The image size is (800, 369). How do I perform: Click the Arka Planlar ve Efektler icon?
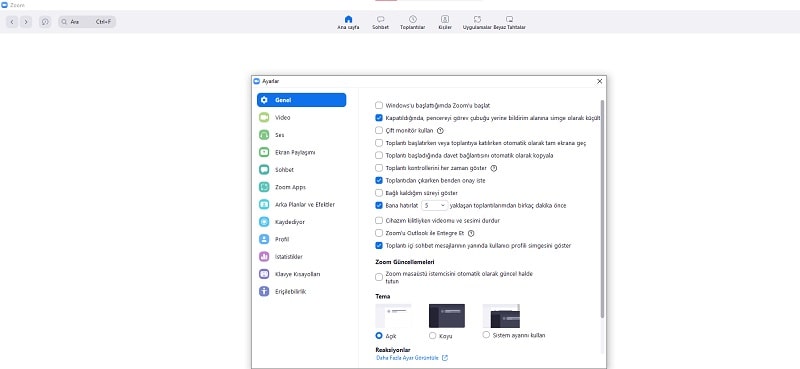point(264,204)
